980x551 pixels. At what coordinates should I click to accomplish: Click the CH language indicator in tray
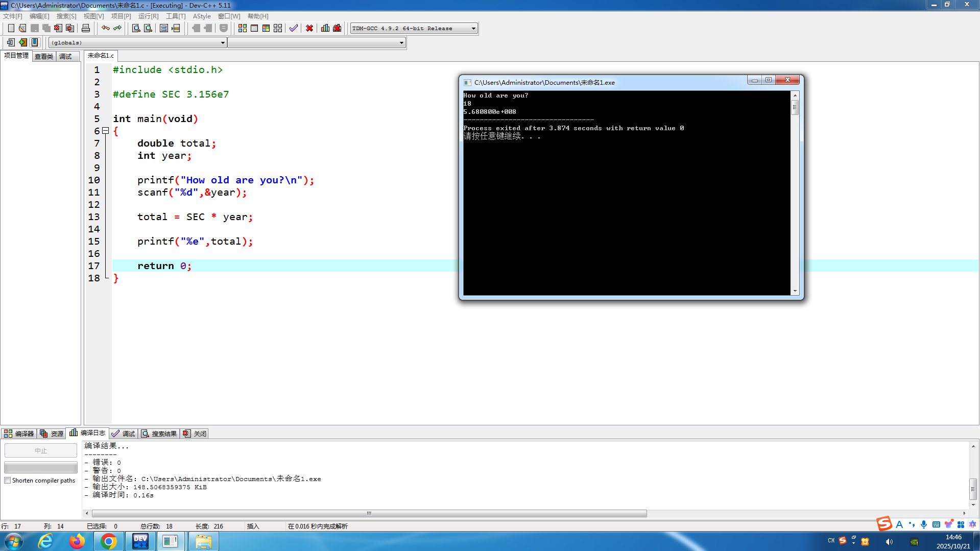point(831,540)
